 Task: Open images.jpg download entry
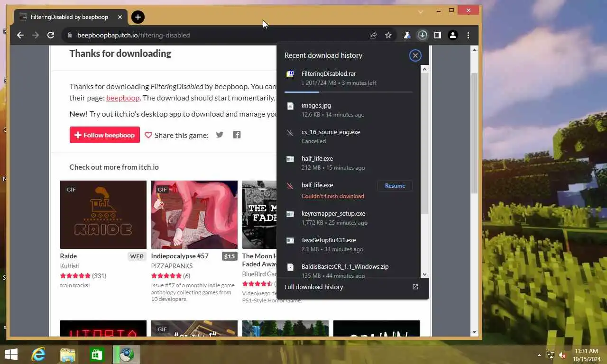point(349,109)
